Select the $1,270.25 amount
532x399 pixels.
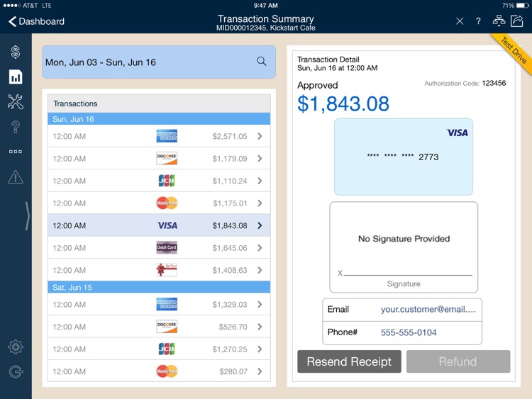pyautogui.click(x=230, y=349)
